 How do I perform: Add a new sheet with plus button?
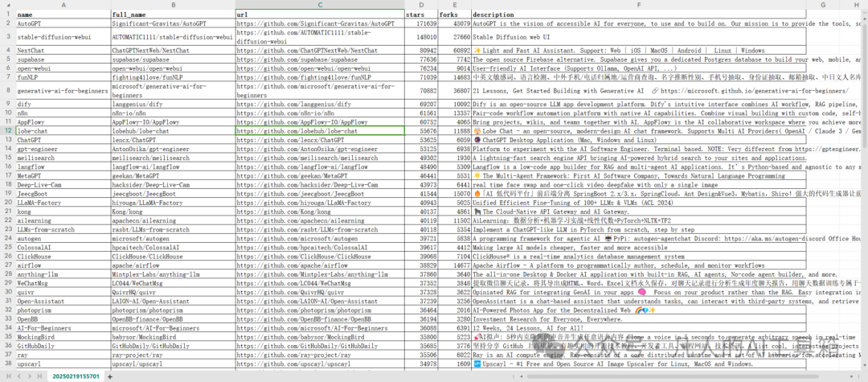109,376
